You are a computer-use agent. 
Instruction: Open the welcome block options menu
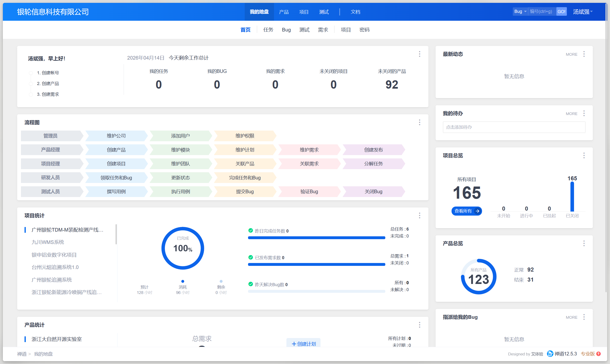tap(419, 54)
